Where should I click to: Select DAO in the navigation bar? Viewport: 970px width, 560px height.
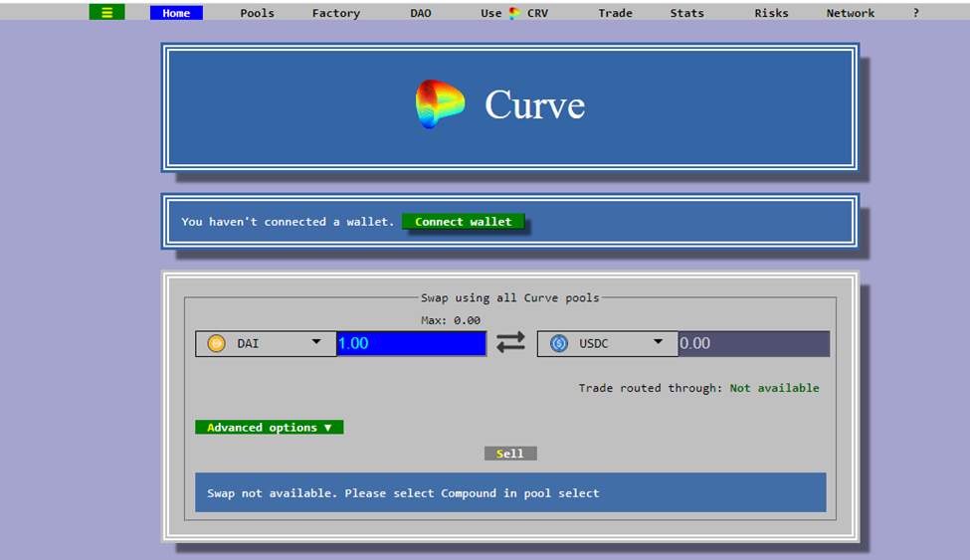(x=421, y=13)
